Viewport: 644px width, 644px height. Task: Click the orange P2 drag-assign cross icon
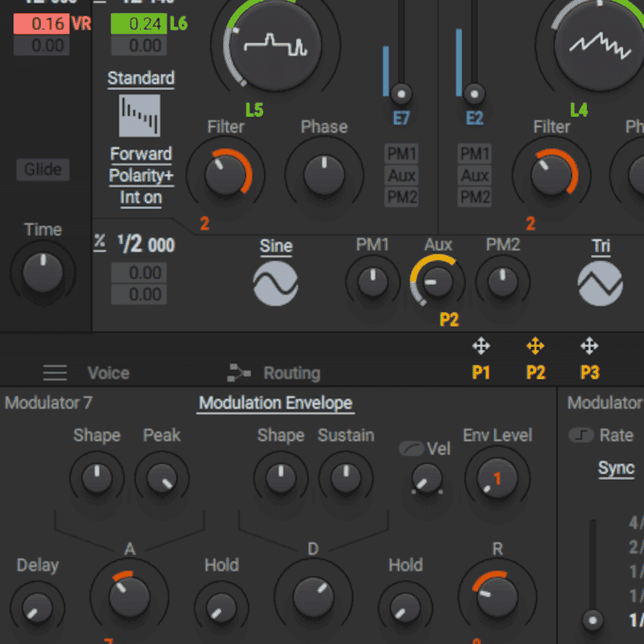(x=535, y=346)
